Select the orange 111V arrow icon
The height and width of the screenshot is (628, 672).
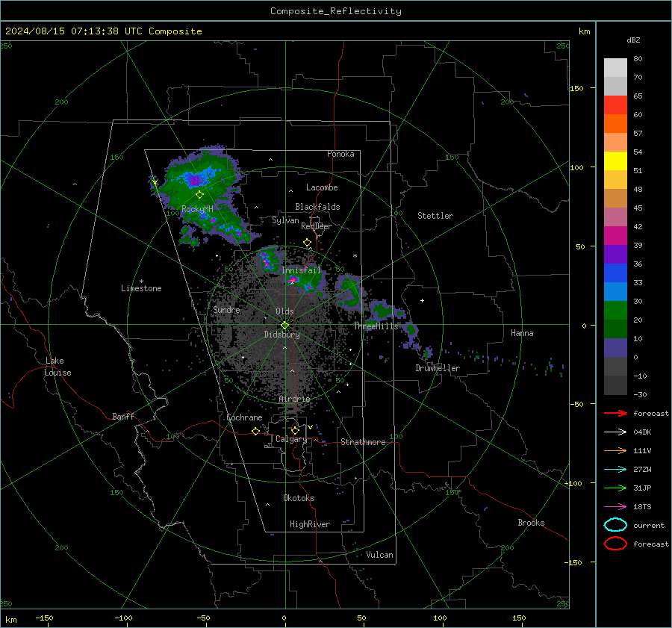pyautogui.click(x=615, y=450)
